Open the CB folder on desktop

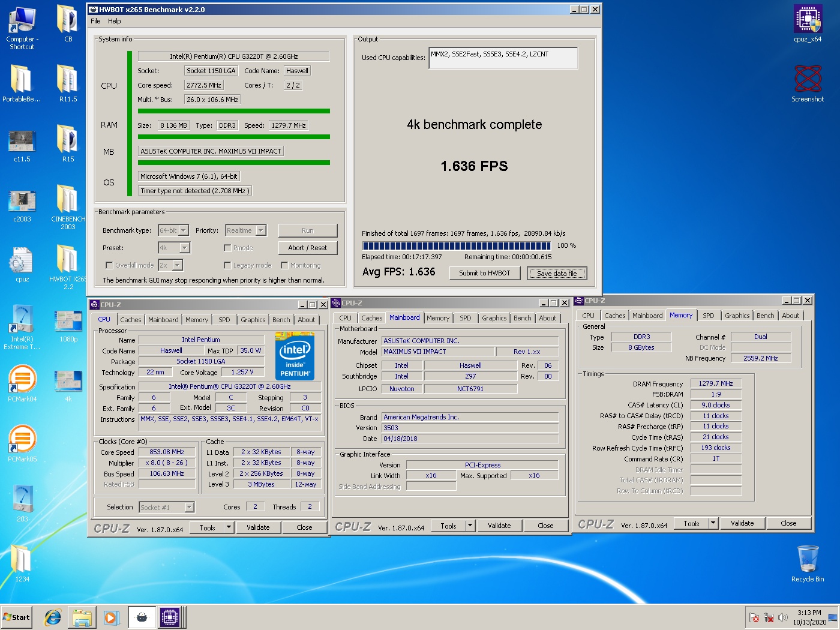coord(68,24)
